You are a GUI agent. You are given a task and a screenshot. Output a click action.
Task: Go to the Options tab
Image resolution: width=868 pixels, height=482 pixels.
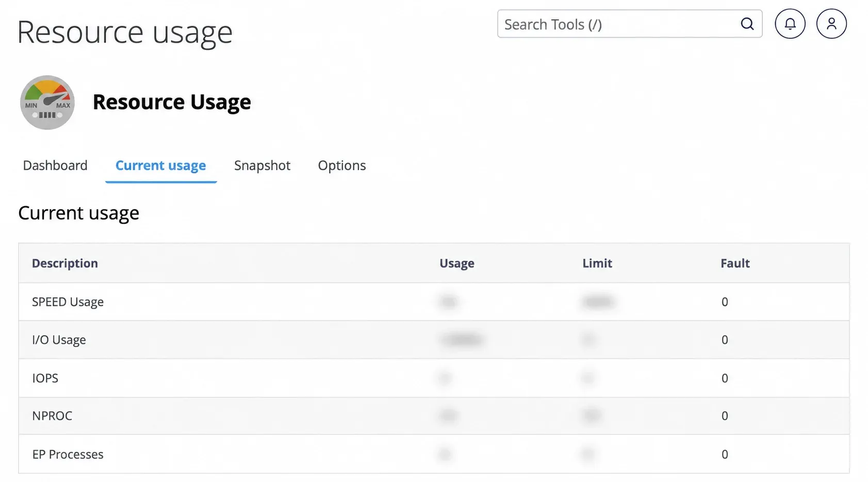[342, 165]
